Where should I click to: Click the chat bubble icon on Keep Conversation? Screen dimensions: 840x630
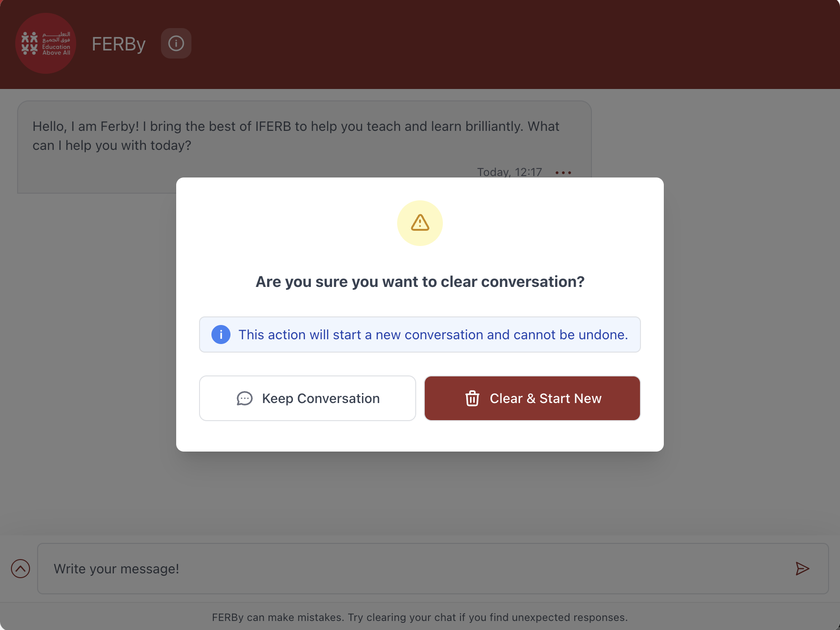point(245,398)
